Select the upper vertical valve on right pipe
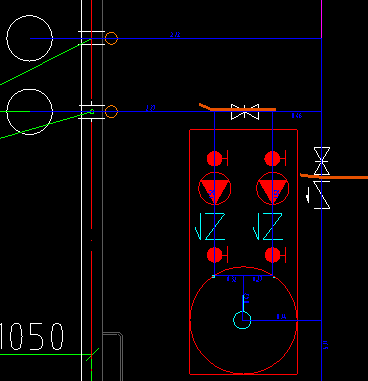 click(322, 161)
